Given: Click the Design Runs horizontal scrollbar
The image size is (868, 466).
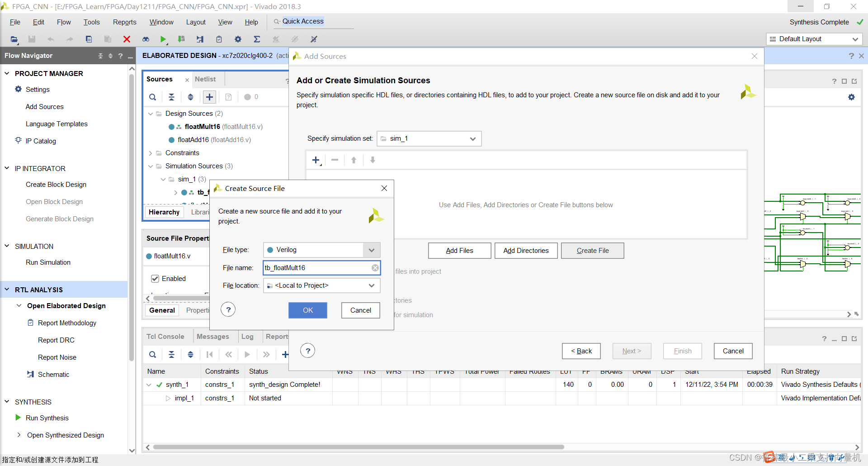Looking at the screenshot, I should (358, 447).
